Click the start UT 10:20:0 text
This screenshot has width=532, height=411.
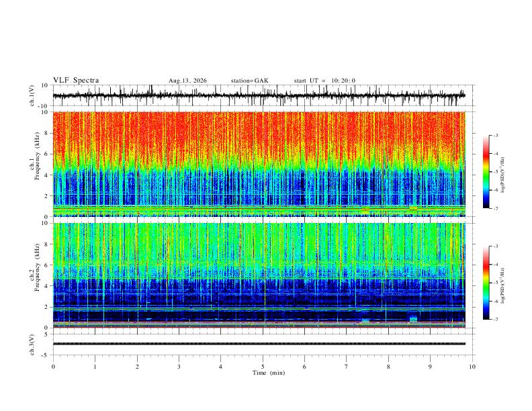click(324, 81)
